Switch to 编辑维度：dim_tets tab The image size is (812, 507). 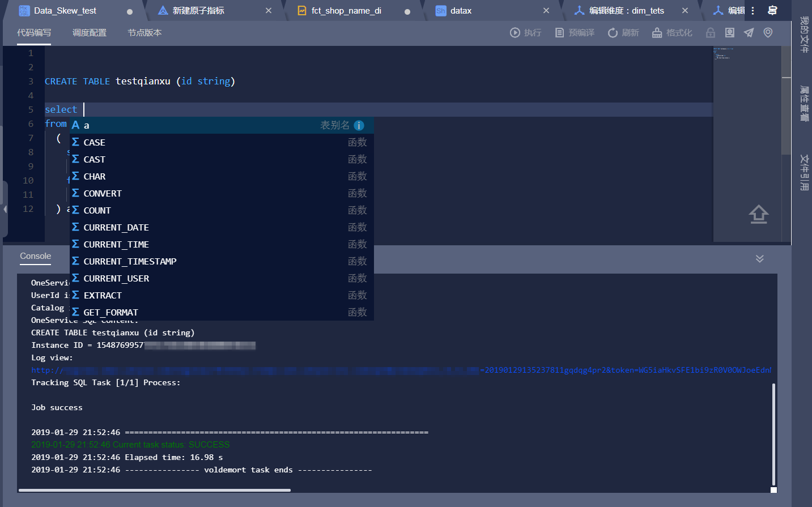coord(626,11)
